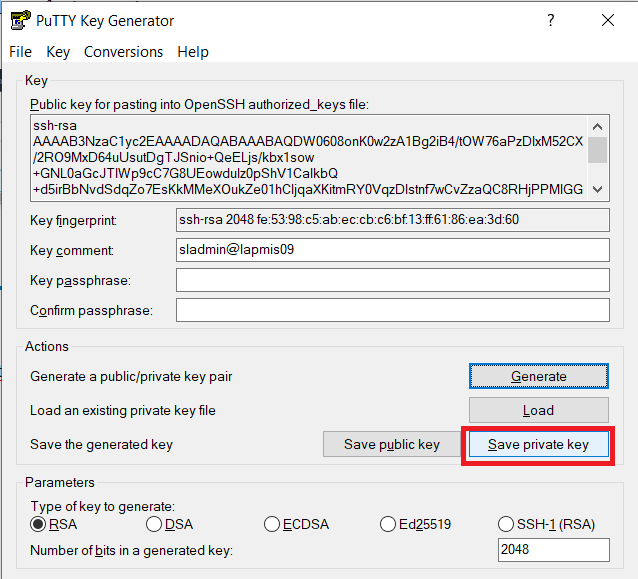Viewport: 638px width, 579px height.
Task: Focus the Confirm passphrase field
Action: [x=393, y=310]
